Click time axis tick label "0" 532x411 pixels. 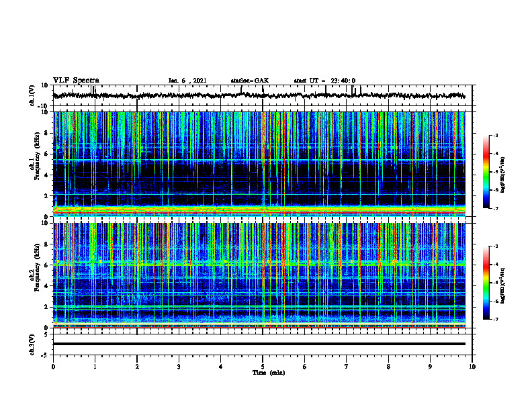point(53,367)
